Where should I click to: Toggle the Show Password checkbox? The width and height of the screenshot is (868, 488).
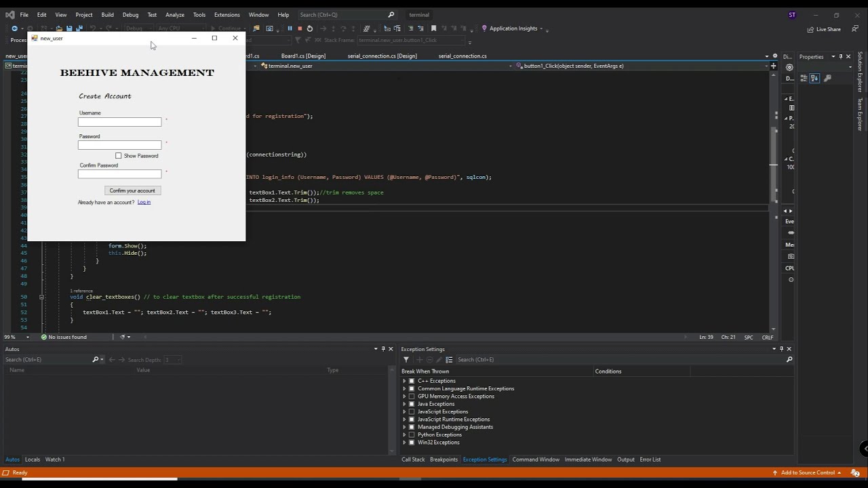point(119,156)
